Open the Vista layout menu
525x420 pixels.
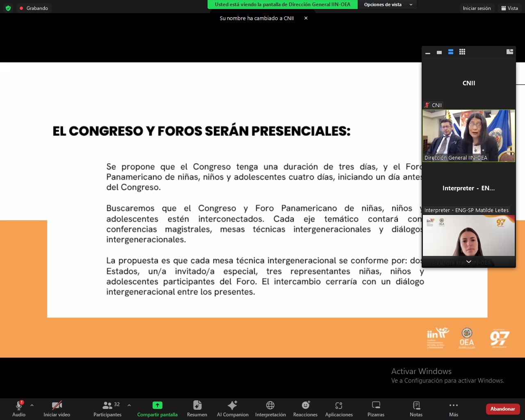(x=509, y=8)
